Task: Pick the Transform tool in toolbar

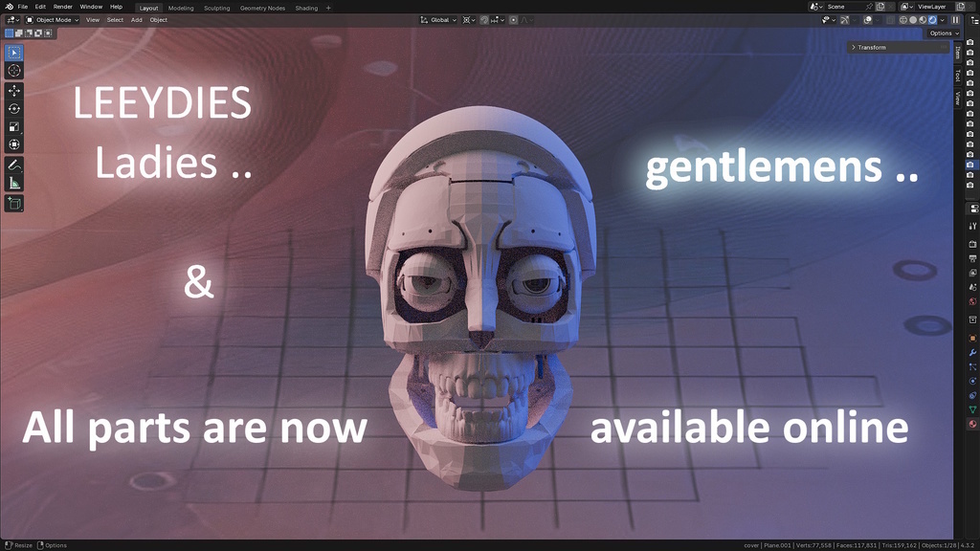Action: tap(13, 145)
